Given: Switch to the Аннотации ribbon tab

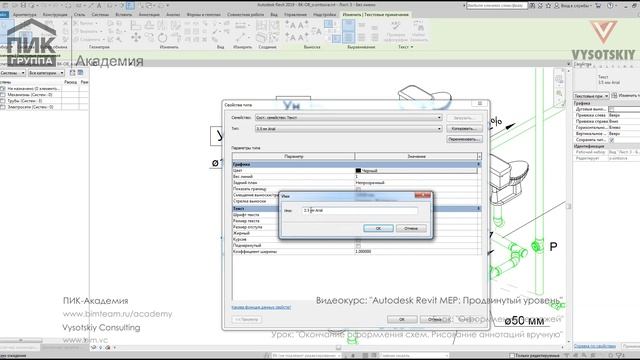Looking at the screenshot, I should click(149, 14).
